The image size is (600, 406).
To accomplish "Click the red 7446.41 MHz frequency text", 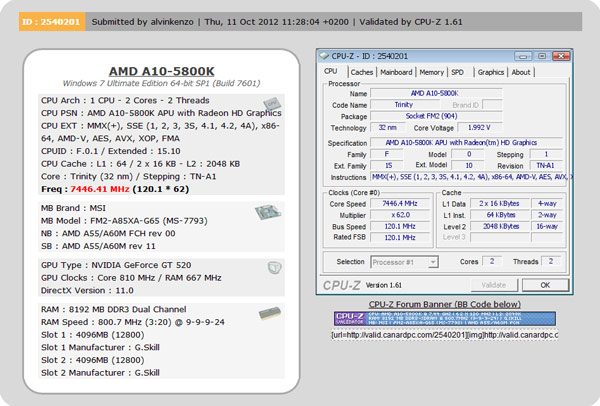I will [99, 189].
